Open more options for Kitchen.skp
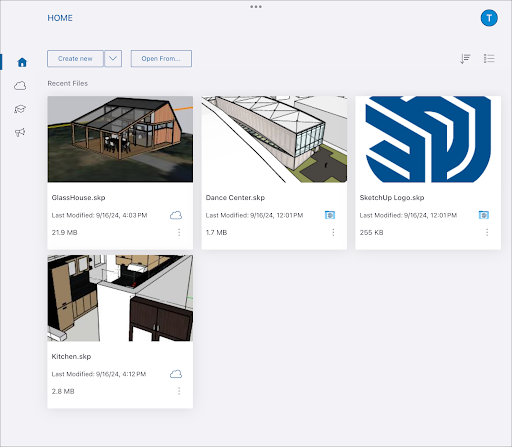512x447 pixels. pos(179,391)
